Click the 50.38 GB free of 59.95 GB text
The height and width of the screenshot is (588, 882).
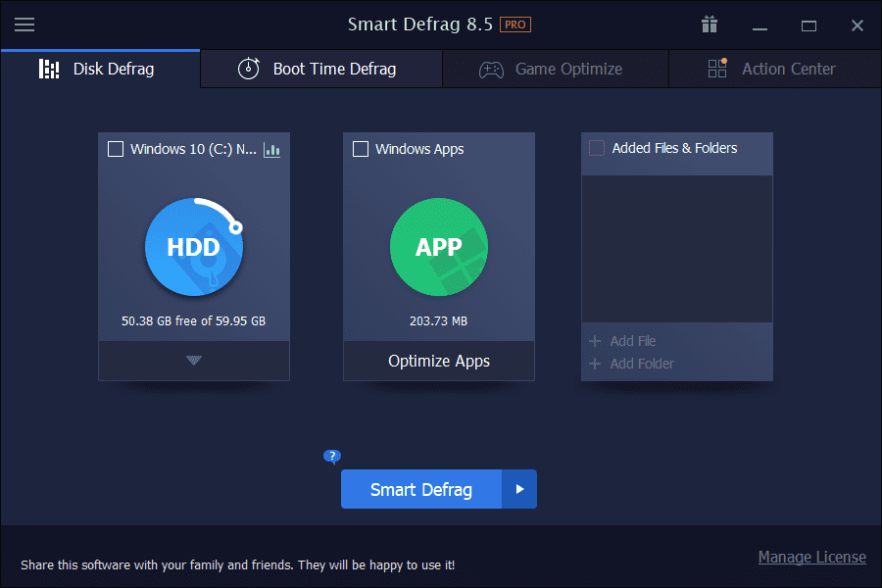point(193,320)
